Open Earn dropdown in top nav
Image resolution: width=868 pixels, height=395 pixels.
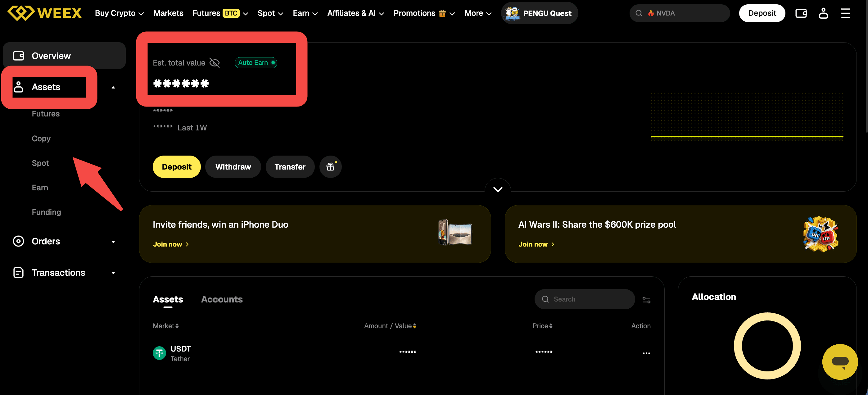pyautogui.click(x=305, y=13)
